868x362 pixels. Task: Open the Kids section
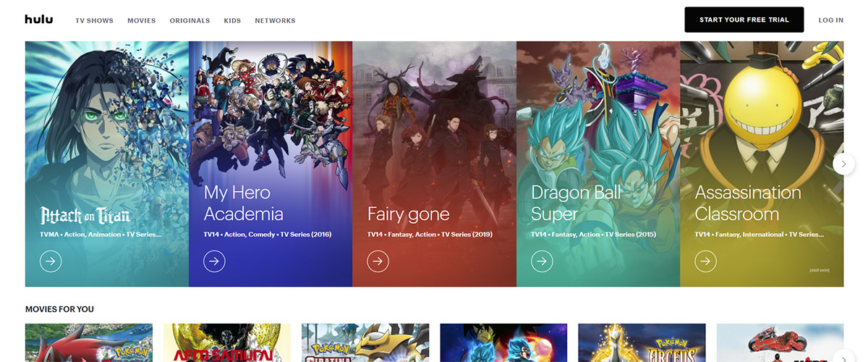[x=232, y=20]
